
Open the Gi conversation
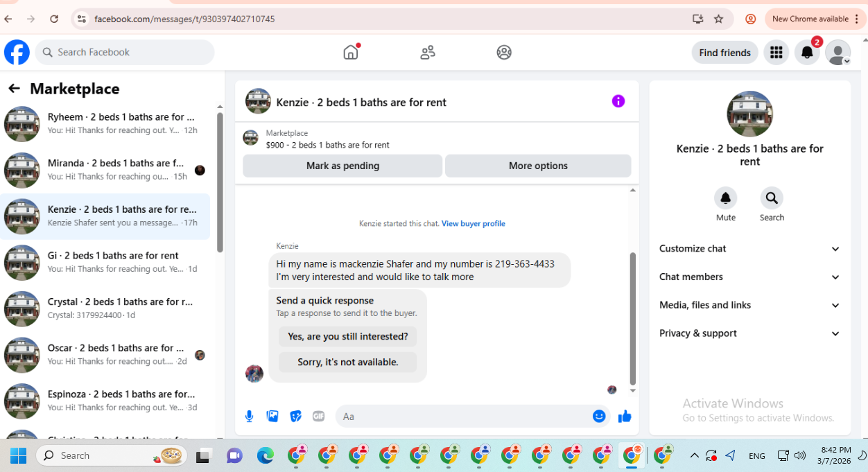[105, 262]
